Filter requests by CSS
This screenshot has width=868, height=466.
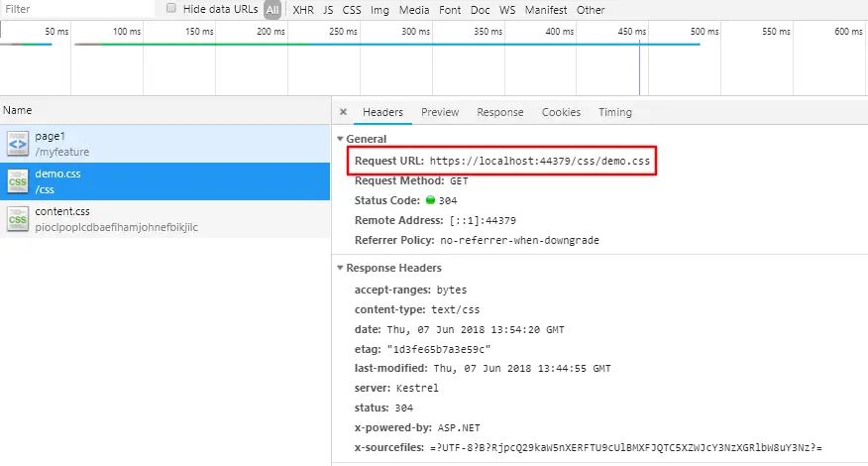[x=352, y=10]
